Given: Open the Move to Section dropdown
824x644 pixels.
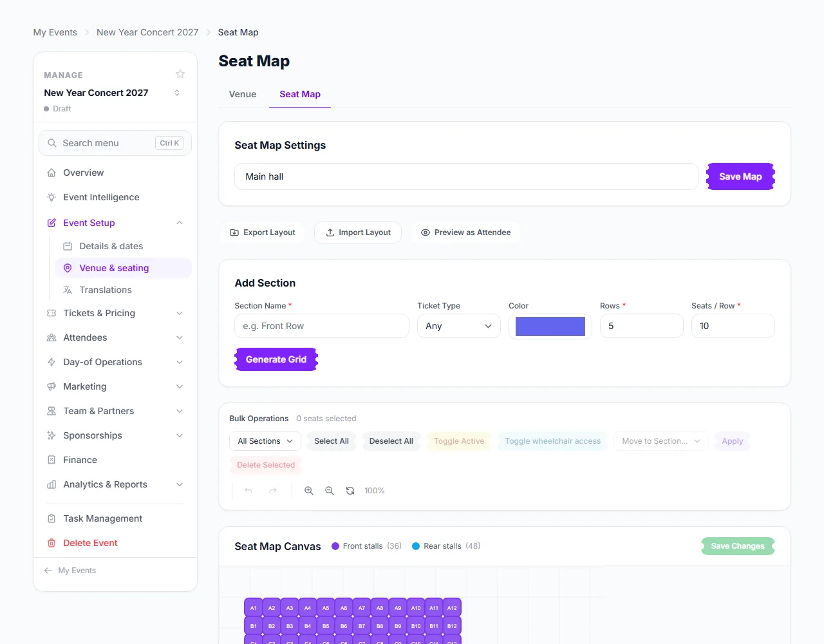Looking at the screenshot, I should (661, 441).
